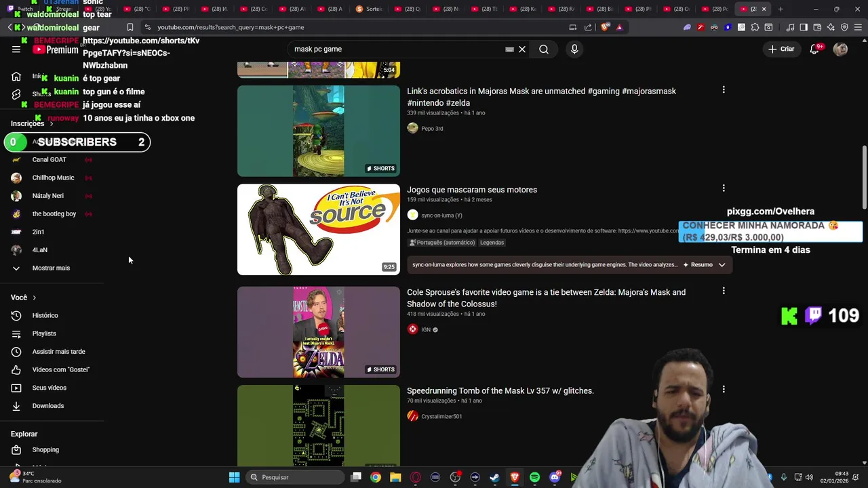Open the YouTube notifications bell
Image resolution: width=868 pixels, height=488 pixels.
point(815,49)
